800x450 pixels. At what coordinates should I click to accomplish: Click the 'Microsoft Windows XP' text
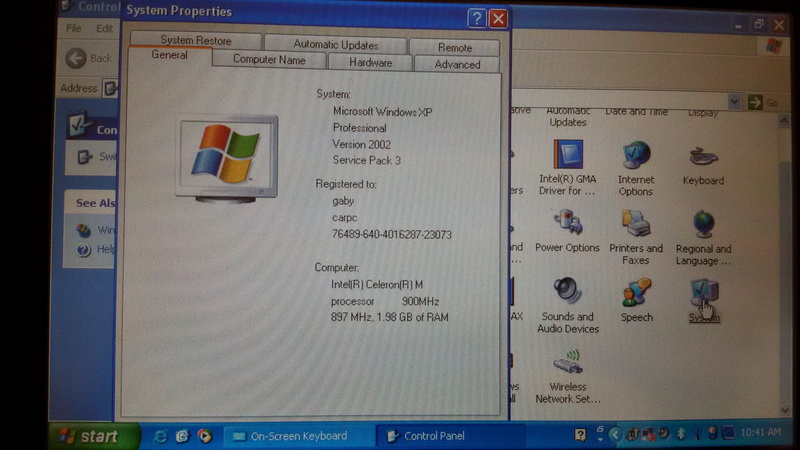point(382,112)
